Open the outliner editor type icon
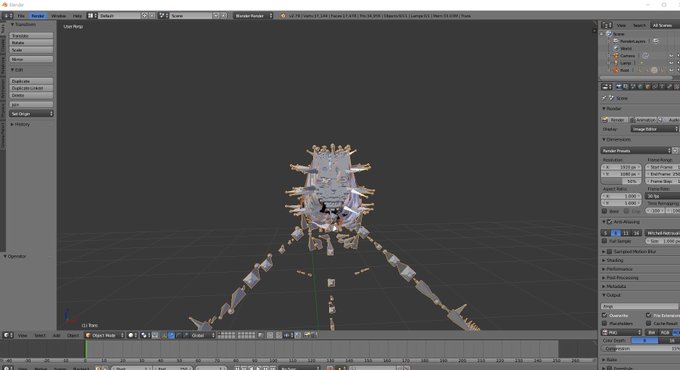 pyautogui.click(x=607, y=25)
